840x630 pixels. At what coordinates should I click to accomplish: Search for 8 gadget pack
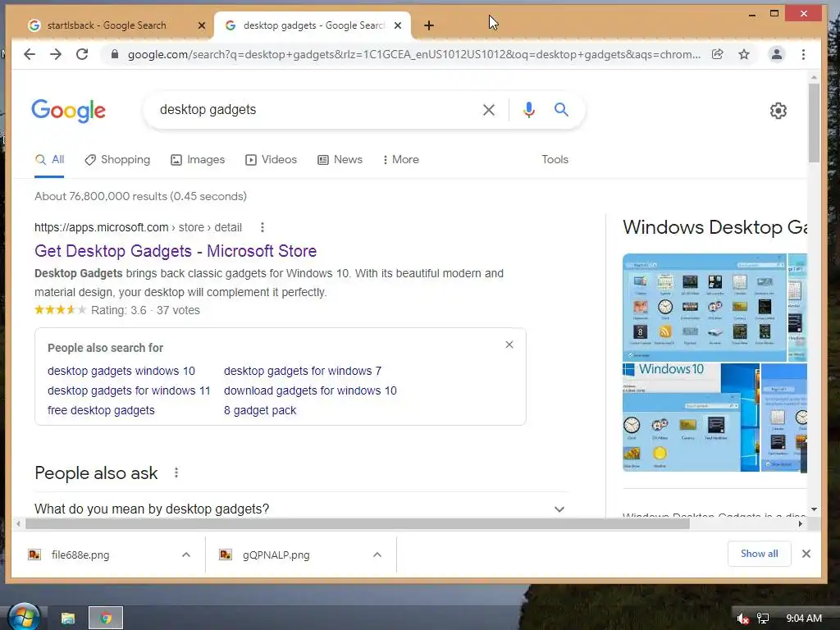(x=260, y=410)
